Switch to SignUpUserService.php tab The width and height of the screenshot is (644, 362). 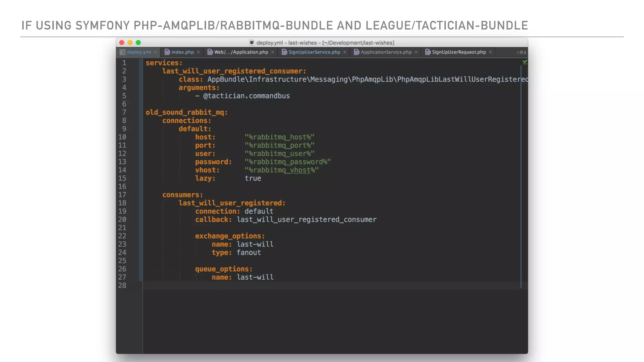314,52
